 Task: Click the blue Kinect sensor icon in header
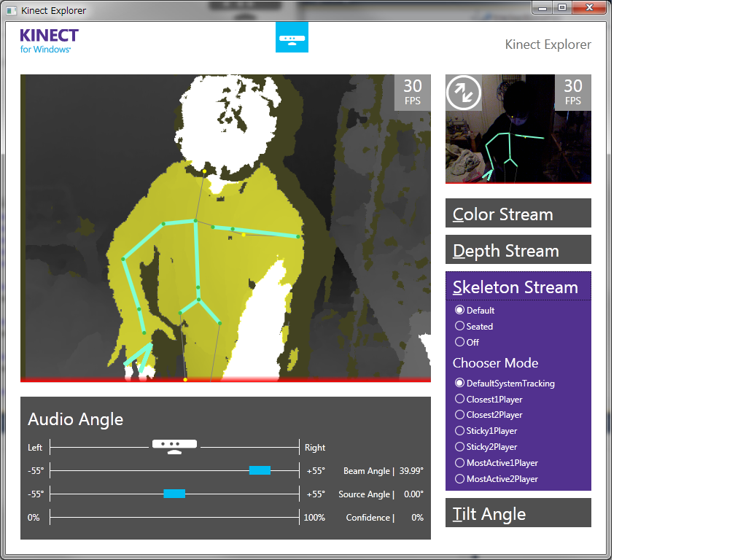pyautogui.click(x=292, y=37)
